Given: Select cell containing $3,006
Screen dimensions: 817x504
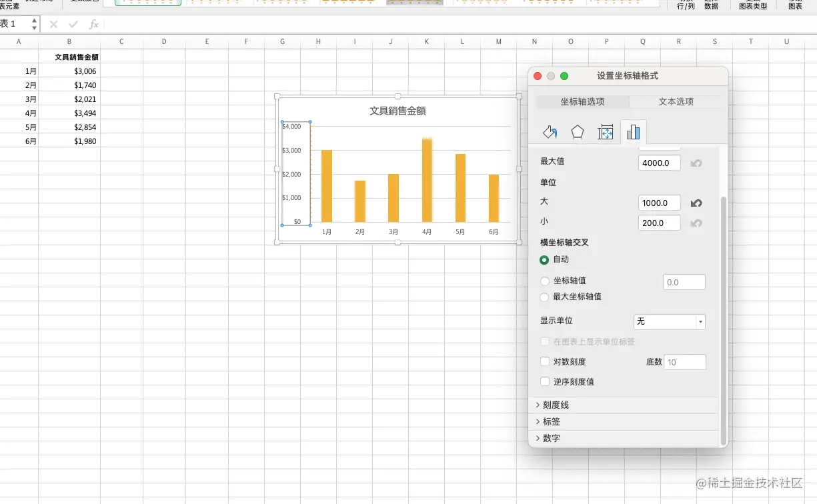Looking at the screenshot, I should (69, 71).
